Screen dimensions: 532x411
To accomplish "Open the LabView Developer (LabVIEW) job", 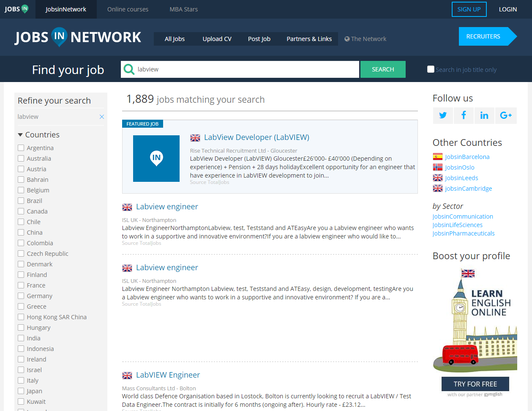I will (x=256, y=137).
